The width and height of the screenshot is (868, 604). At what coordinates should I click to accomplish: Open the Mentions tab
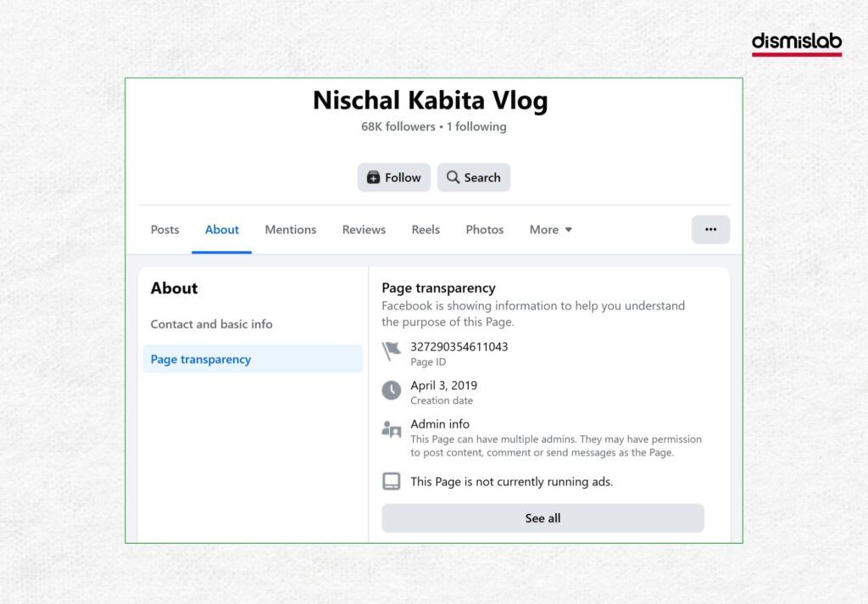tap(290, 229)
